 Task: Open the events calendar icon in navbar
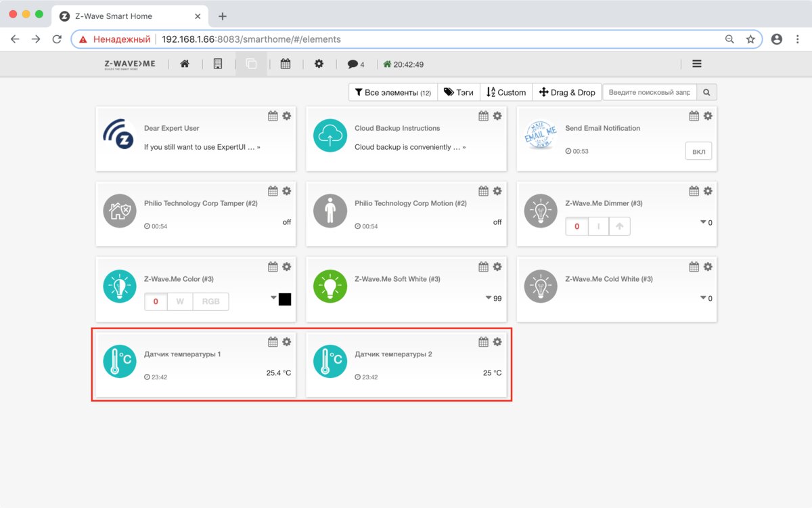[286, 64]
